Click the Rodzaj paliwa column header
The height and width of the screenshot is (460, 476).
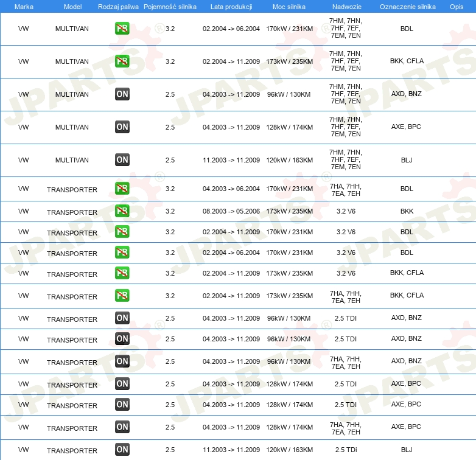coord(118,6)
